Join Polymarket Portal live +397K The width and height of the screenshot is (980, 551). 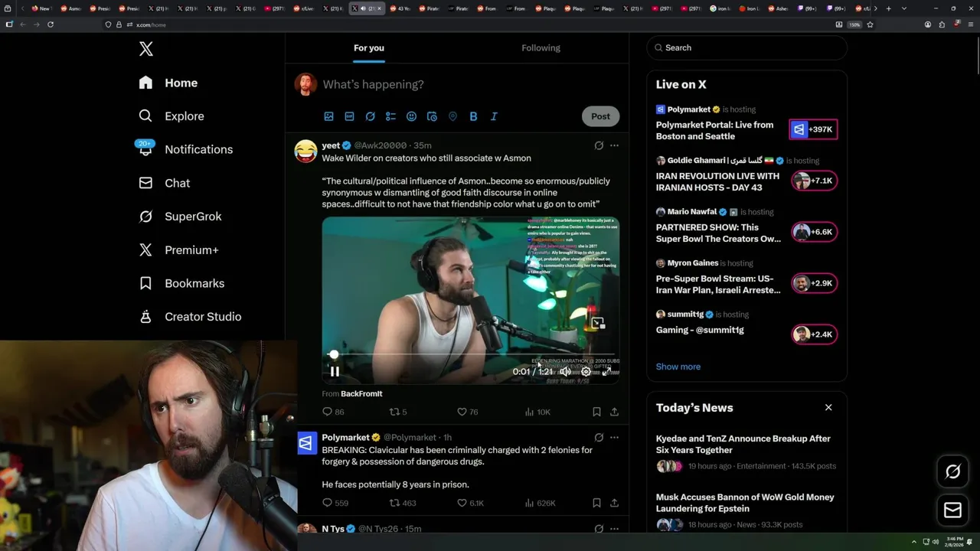[x=813, y=129]
